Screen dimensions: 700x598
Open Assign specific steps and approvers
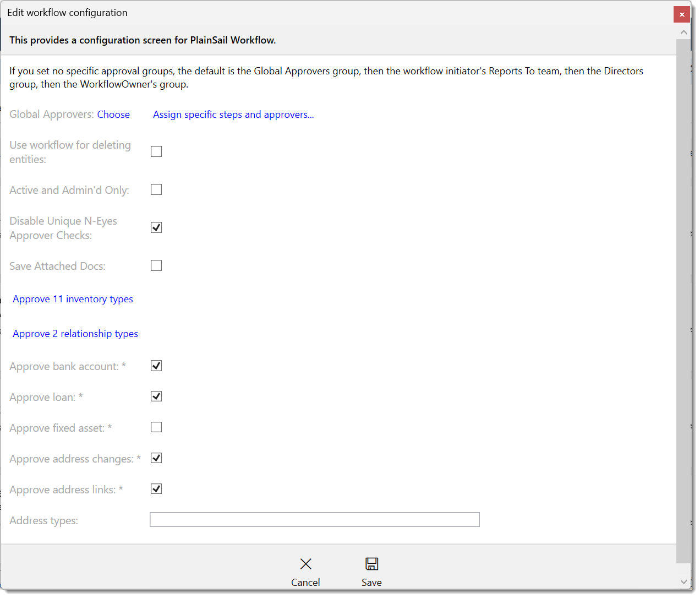(x=233, y=114)
